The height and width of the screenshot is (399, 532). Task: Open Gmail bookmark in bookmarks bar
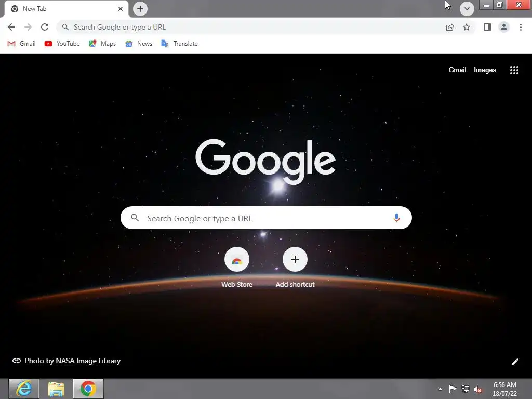[21, 44]
